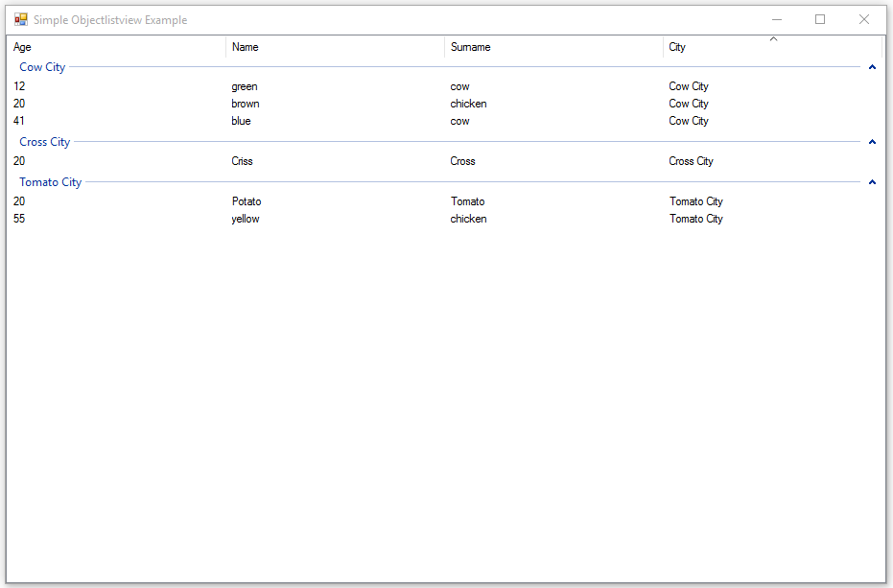This screenshot has width=893, height=588.
Task: Collapse the Cross City group with its chevron
Action: pos(872,141)
